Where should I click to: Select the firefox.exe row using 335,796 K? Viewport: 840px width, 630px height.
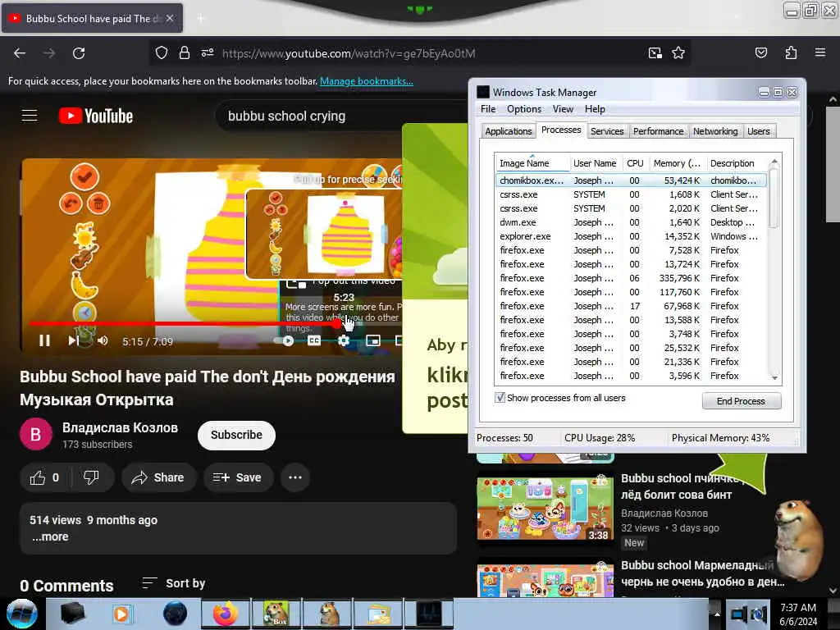pyautogui.click(x=631, y=278)
